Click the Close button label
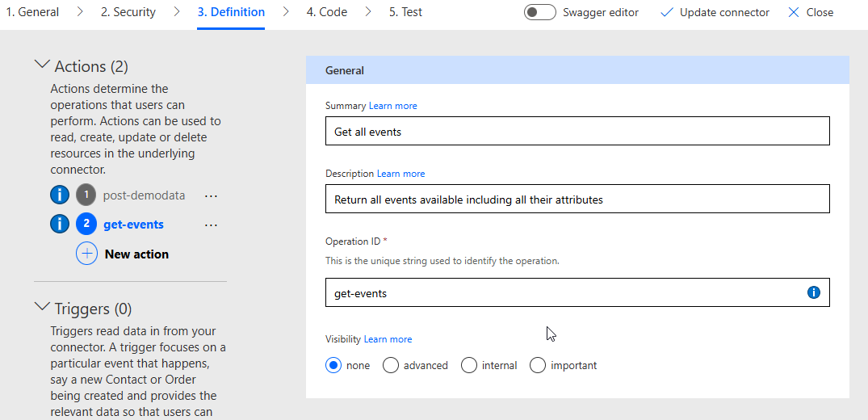Image resolution: width=868 pixels, height=420 pixels. (x=820, y=12)
